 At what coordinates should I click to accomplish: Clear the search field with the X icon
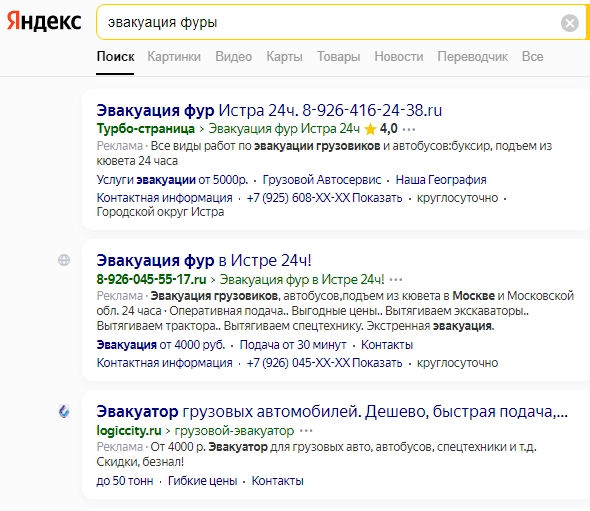coord(570,23)
